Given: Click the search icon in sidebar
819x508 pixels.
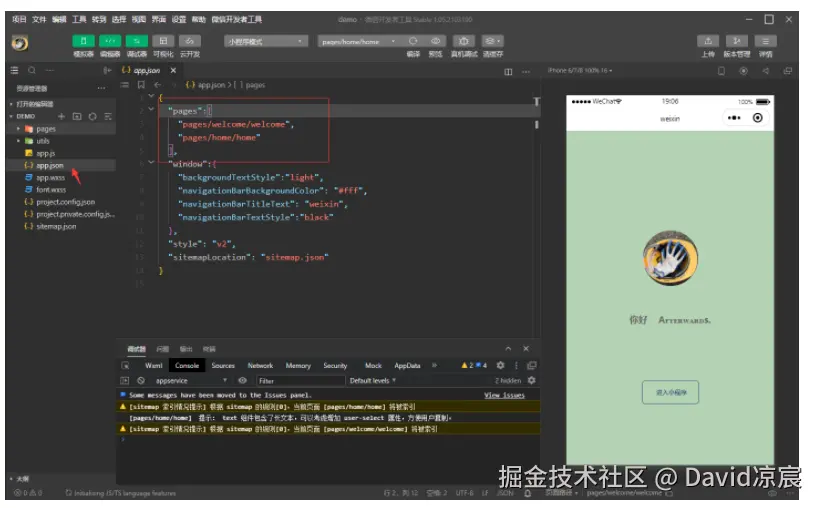Looking at the screenshot, I should pyautogui.click(x=32, y=70).
